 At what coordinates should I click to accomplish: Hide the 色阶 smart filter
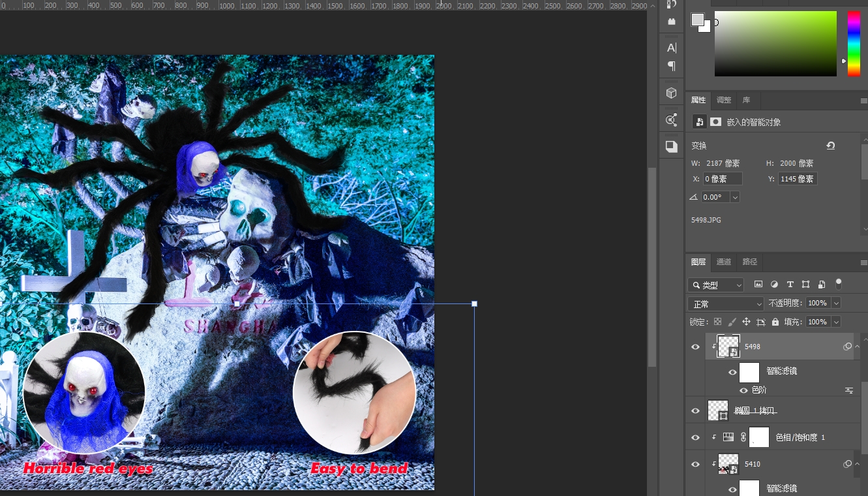click(x=743, y=390)
